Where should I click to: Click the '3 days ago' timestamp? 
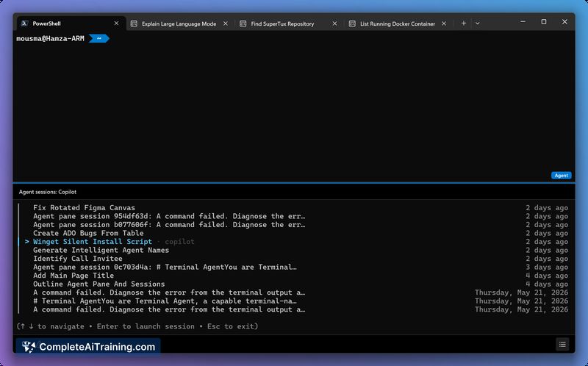(547, 268)
